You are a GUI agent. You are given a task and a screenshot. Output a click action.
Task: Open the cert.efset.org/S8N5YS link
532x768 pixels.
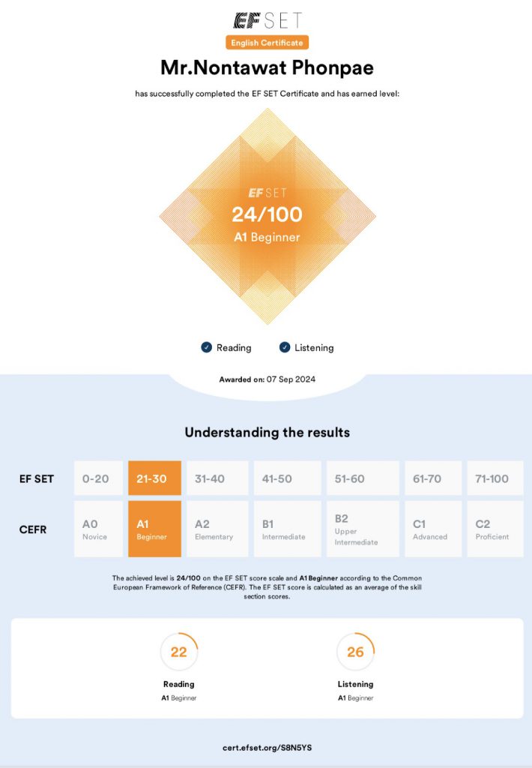point(267,748)
